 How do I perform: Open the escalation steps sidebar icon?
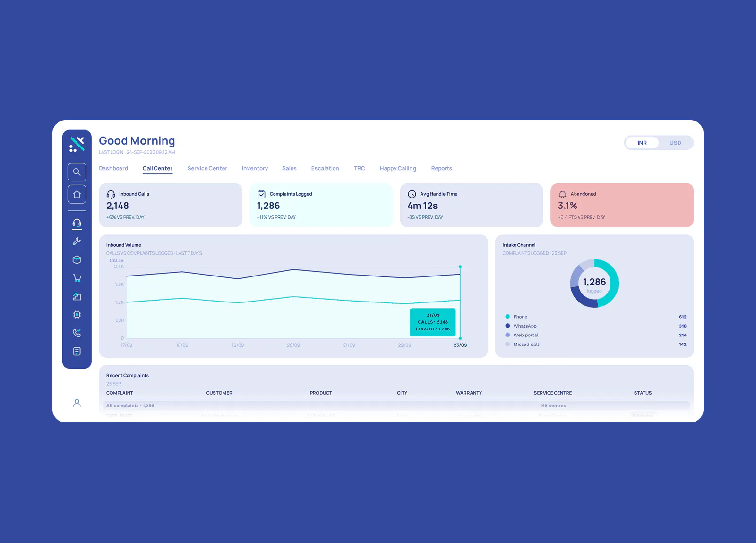pos(77,296)
